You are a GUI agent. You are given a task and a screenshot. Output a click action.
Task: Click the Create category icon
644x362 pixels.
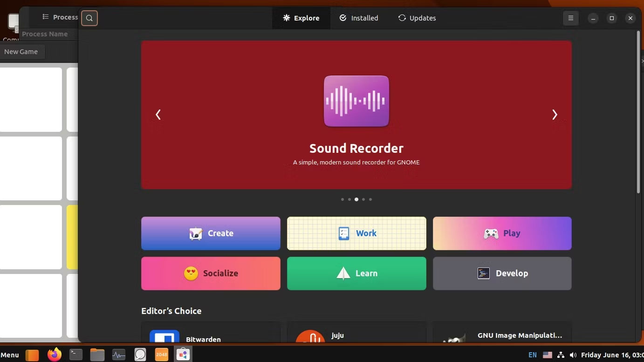point(196,233)
